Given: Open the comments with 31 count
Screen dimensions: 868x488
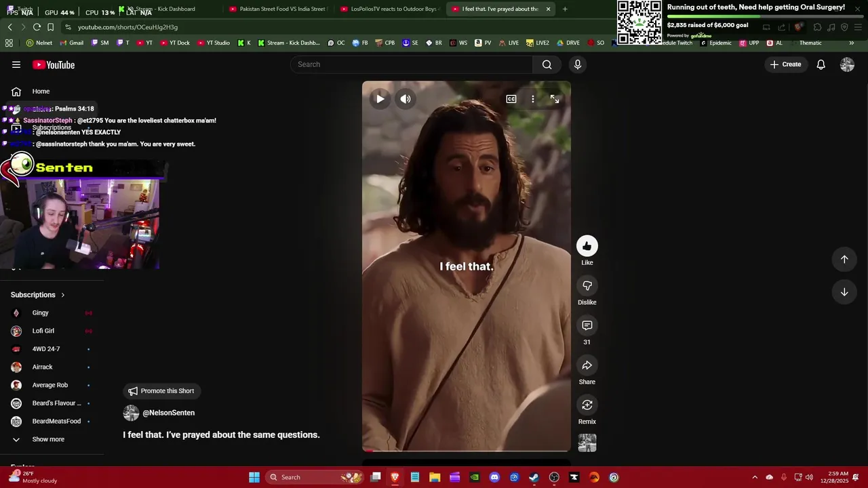Looking at the screenshot, I should 587,325.
